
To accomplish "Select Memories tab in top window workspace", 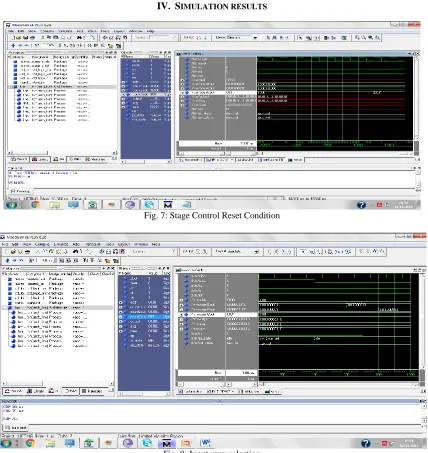I will coord(95,159).
